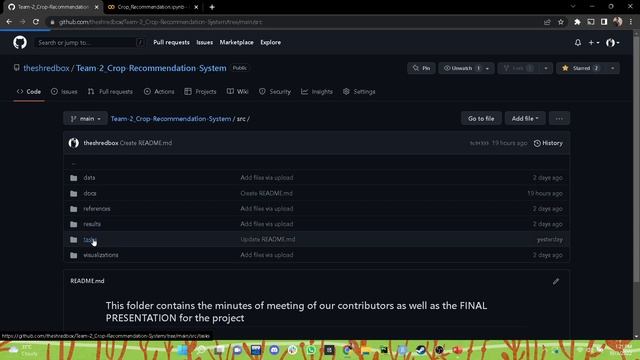Open the references folder
Screen dimensions: 640x360
click(97, 209)
